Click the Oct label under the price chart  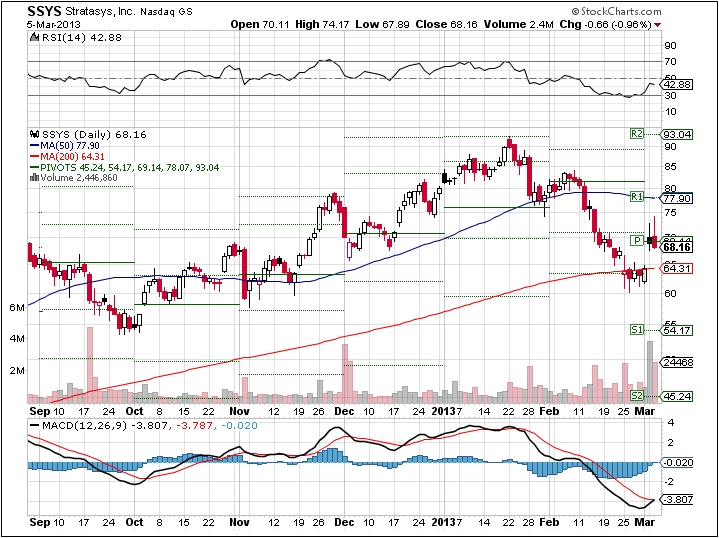click(134, 411)
